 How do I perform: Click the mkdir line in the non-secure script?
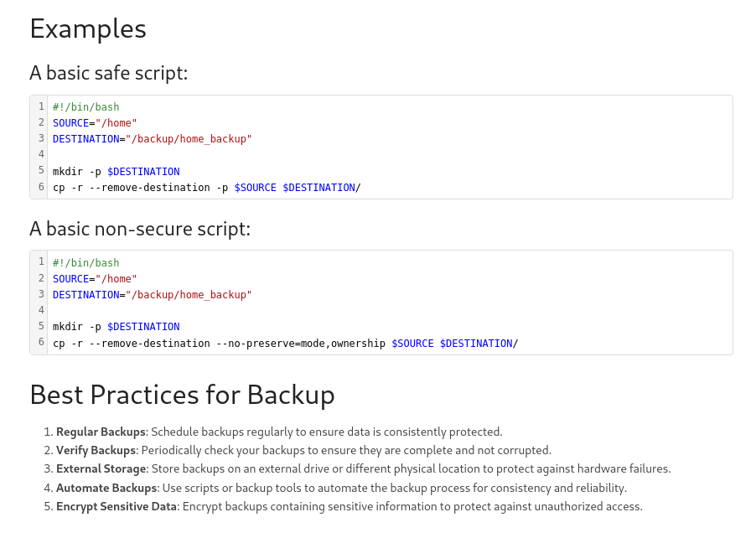[x=116, y=327]
